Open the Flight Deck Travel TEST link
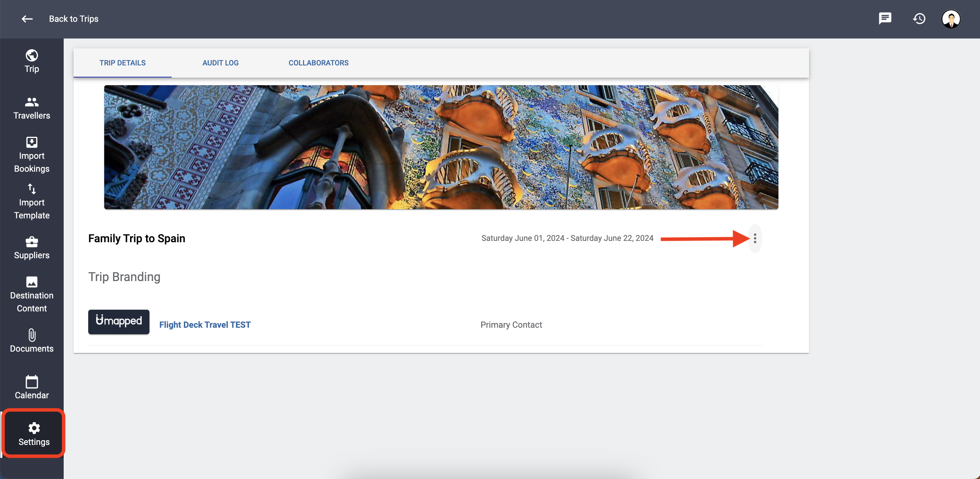 205,325
